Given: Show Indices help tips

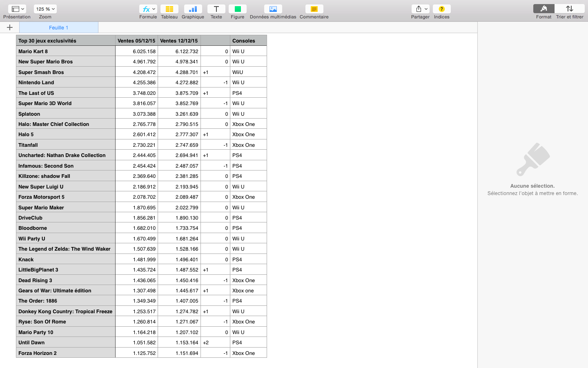Looking at the screenshot, I should [441, 9].
